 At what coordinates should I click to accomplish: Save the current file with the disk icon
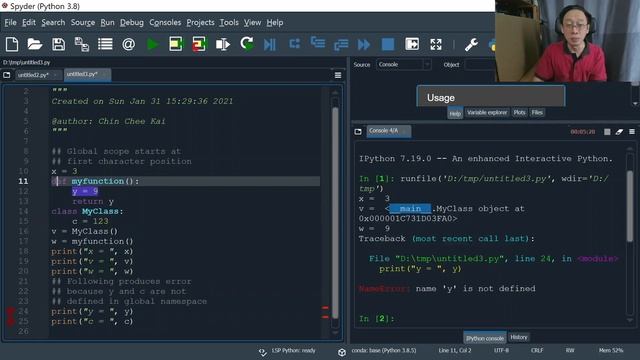click(x=58, y=44)
